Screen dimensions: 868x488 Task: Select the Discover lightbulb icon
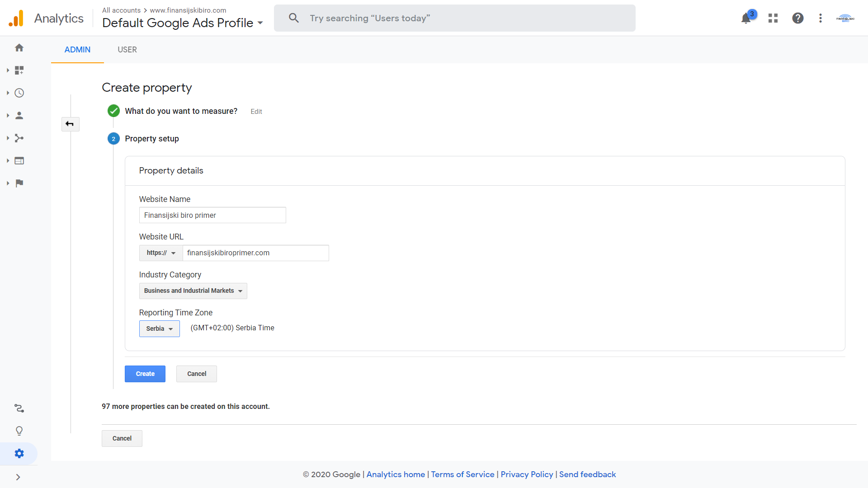(x=19, y=431)
